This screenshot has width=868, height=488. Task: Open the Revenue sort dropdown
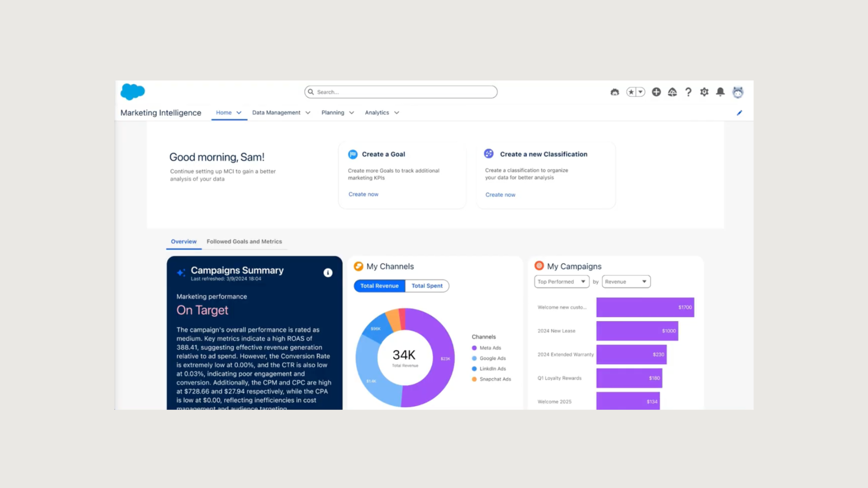(x=626, y=281)
